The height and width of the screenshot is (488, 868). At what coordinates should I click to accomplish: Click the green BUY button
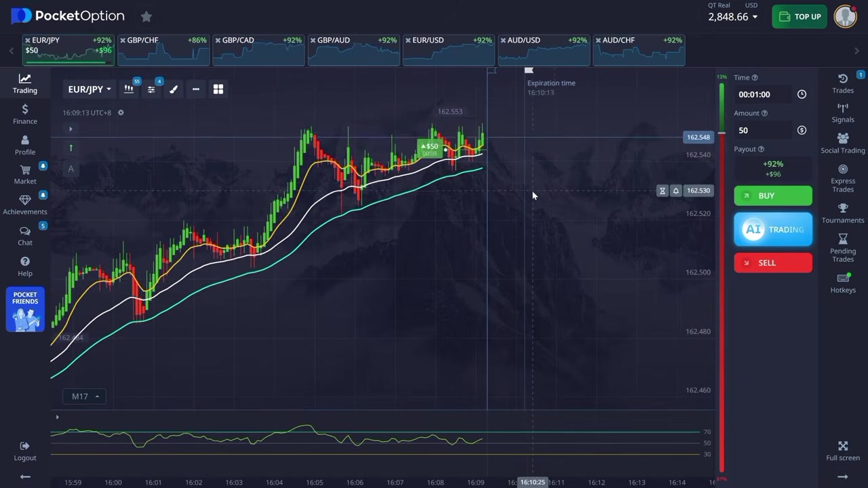pyautogui.click(x=773, y=196)
